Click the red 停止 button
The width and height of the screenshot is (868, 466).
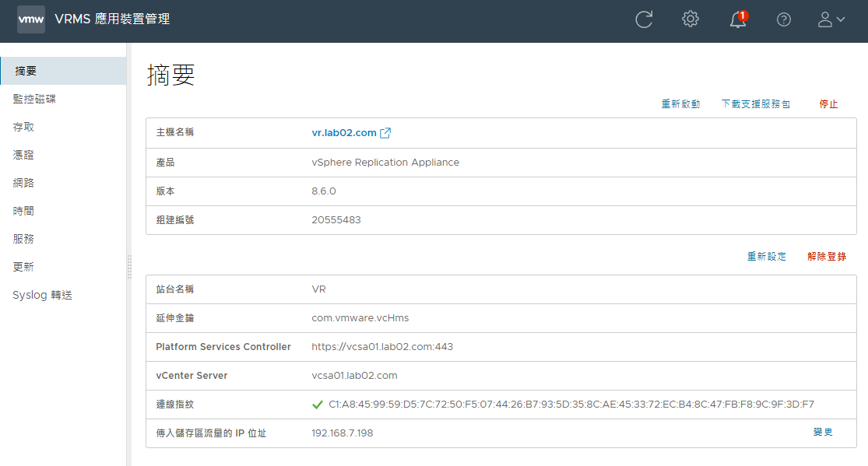click(x=828, y=104)
